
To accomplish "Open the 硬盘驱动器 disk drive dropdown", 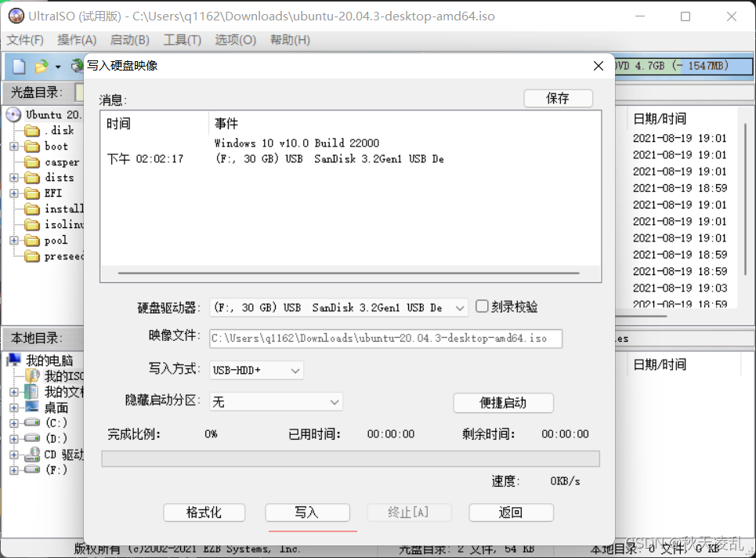I will [460, 308].
